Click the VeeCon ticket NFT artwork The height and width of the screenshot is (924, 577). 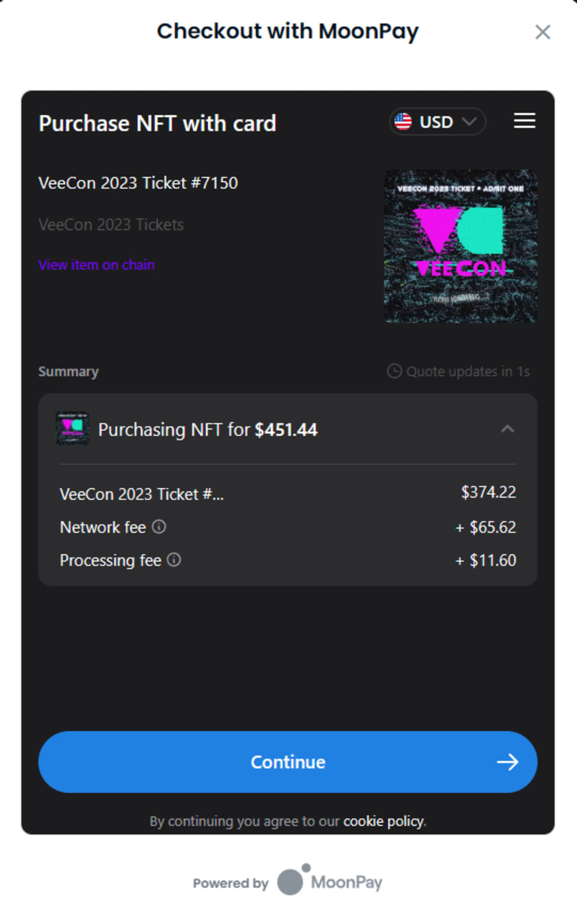pos(460,246)
